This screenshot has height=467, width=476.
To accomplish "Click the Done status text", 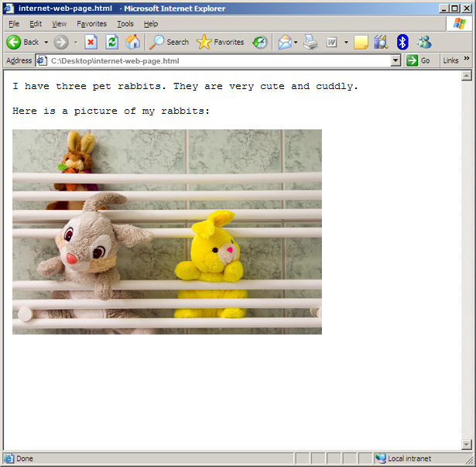I will pyautogui.click(x=25, y=458).
